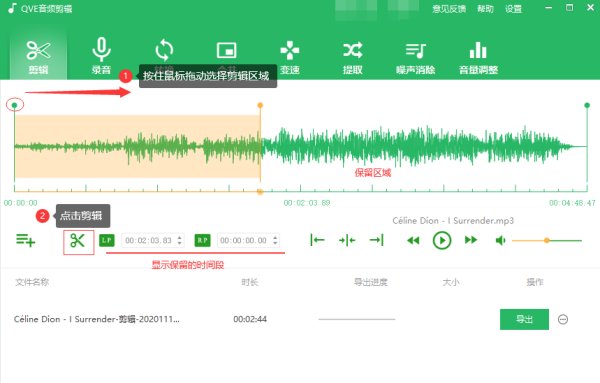Click the export progress bar of the clip
This screenshot has height=383, width=600.
357,319
